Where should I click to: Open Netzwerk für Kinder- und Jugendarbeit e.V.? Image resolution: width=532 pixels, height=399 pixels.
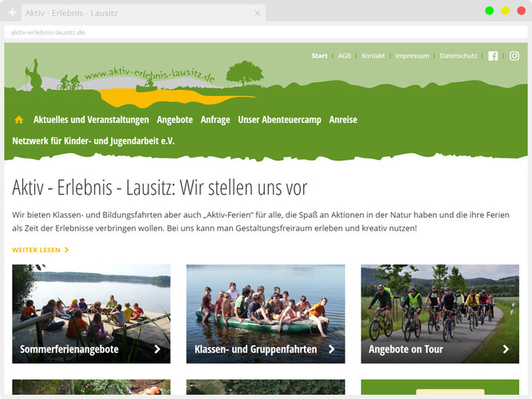pyautogui.click(x=93, y=140)
